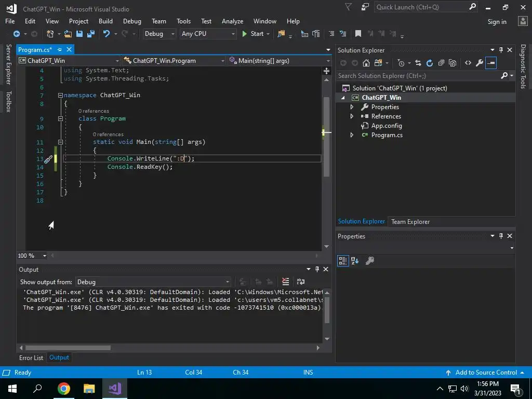
Task: Click the Solution Explorer Home icon
Action: [x=366, y=63]
